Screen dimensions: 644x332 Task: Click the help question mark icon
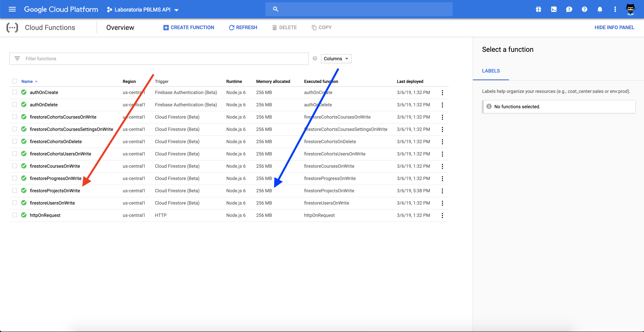coord(584,9)
